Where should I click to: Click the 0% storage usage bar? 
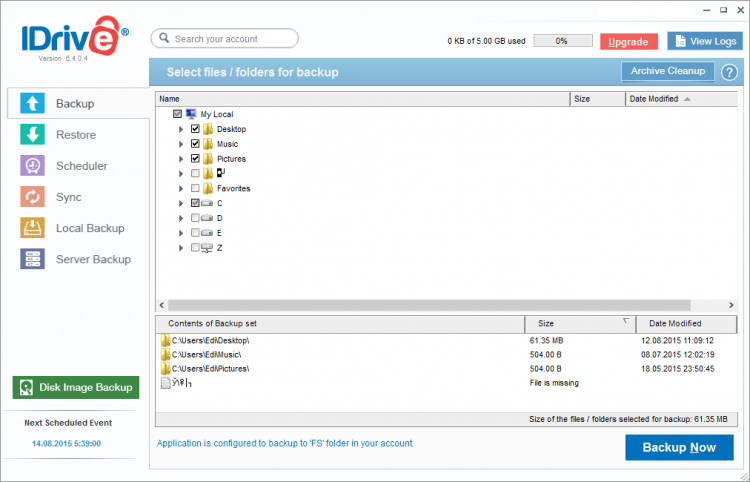tap(563, 41)
